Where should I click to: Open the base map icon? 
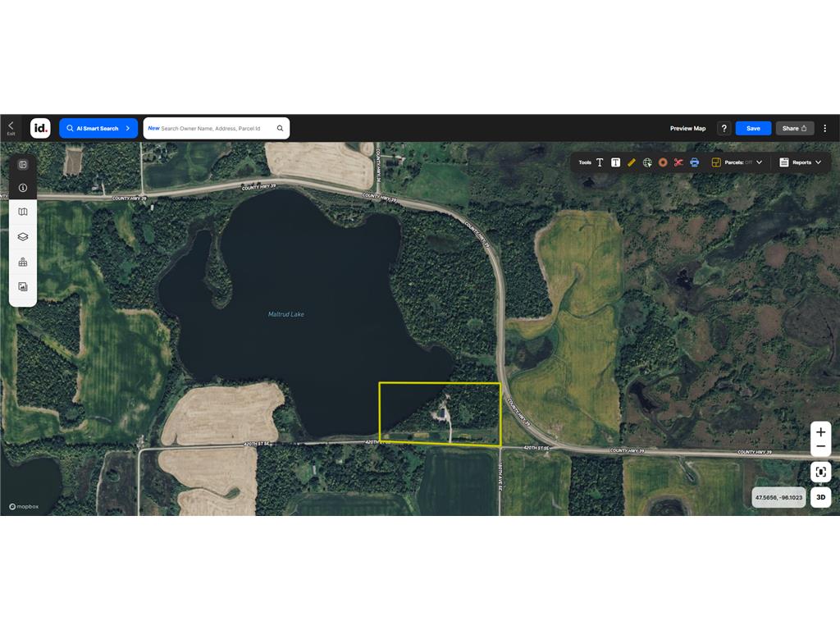23,212
